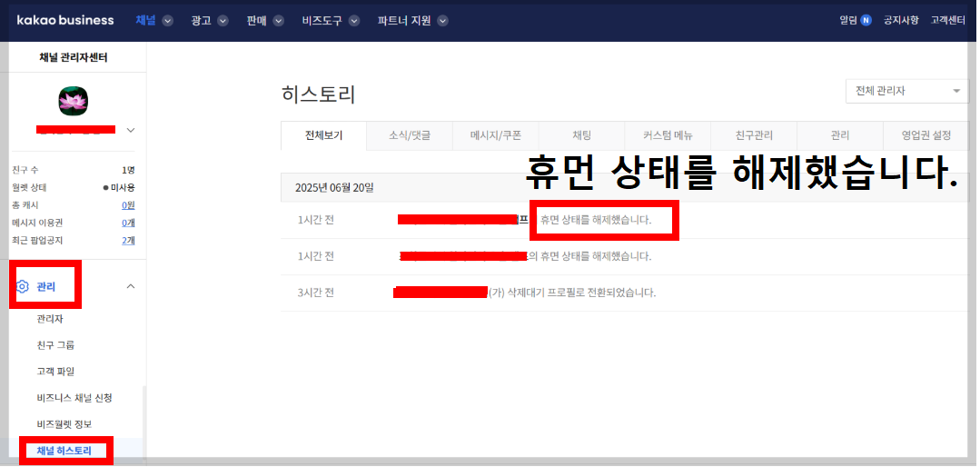This screenshot has height=467, width=980.
Task: Switch to the 관리 history tab
Action: tap(840, 135)
